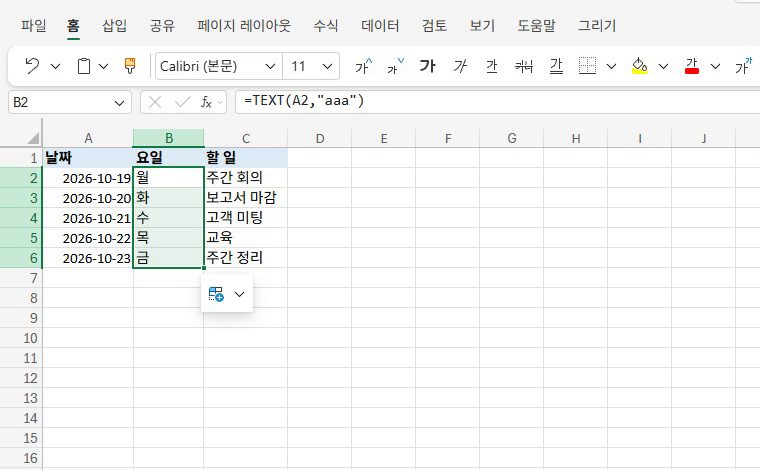The image size is (760, 470).
Task: Click cell with header 날짜
Action: pos(88,158)
